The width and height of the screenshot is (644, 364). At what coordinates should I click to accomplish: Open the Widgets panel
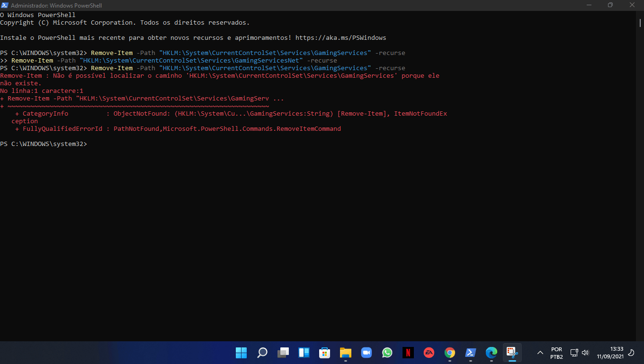pos(304,353)
